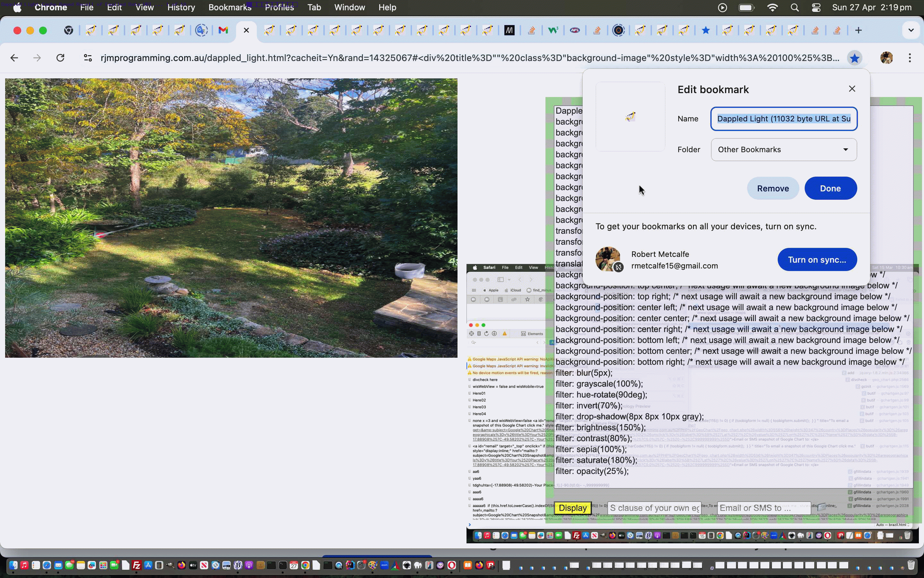This screenshot has width=924, height=578.
Task: Open the Profiles menu
Action: click(x=279, y=7)
